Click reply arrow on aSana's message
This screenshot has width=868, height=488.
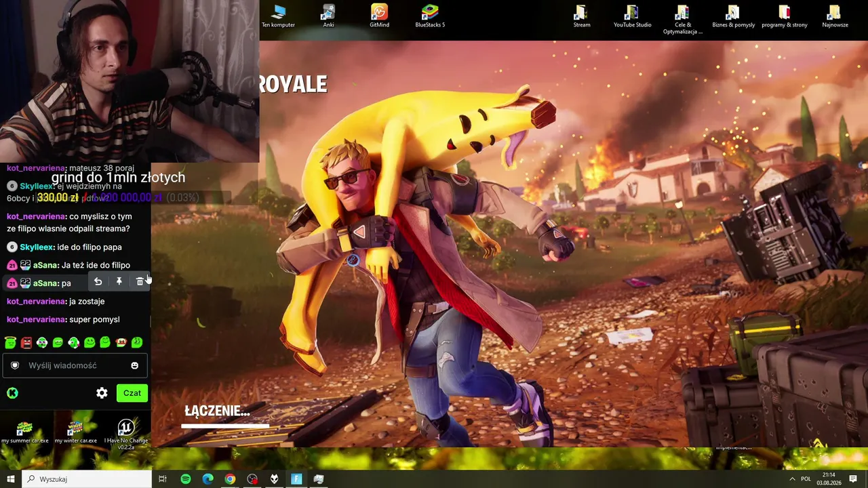pos(98,281)
